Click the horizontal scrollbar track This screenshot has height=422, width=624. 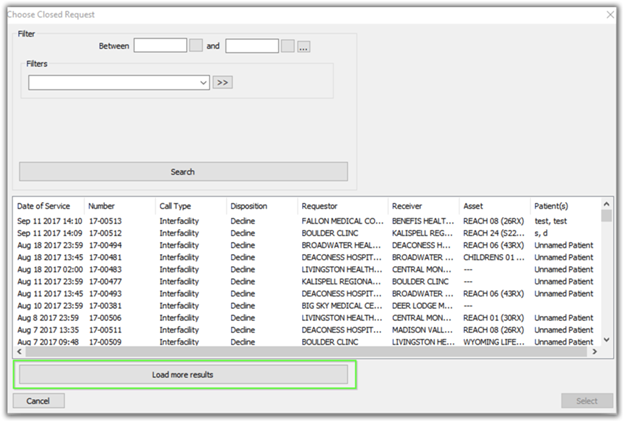306,352
